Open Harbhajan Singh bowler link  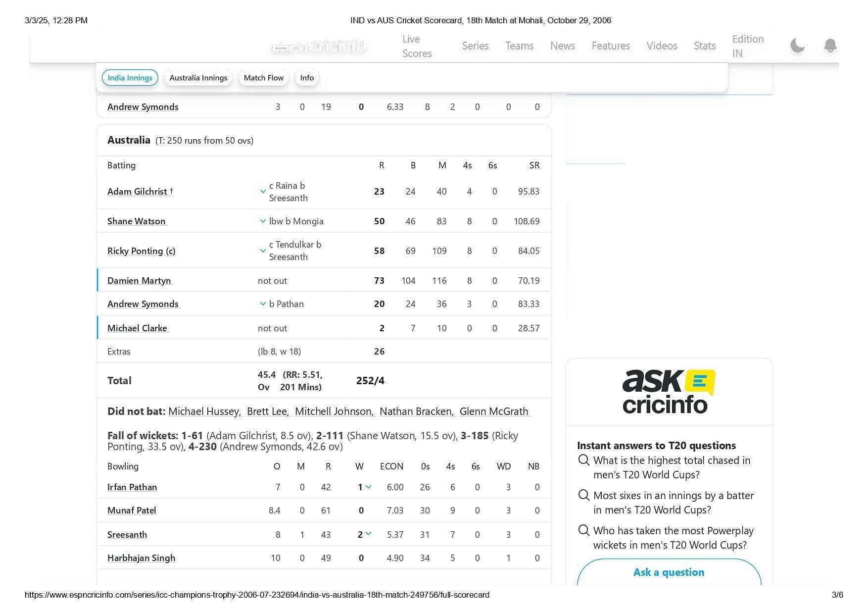pos(141,558)
